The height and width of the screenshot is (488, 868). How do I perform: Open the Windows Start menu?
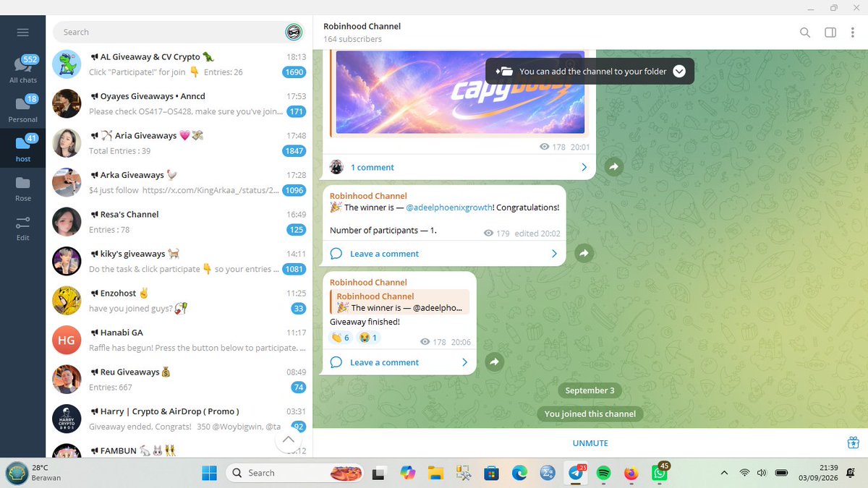tap(209, 473)
